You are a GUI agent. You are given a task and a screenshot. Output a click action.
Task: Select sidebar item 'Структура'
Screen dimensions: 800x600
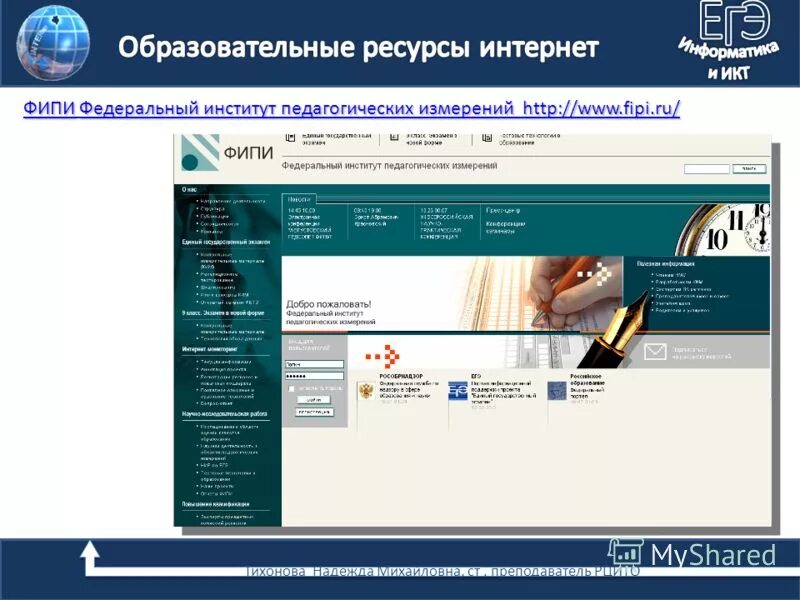point(213,209)
